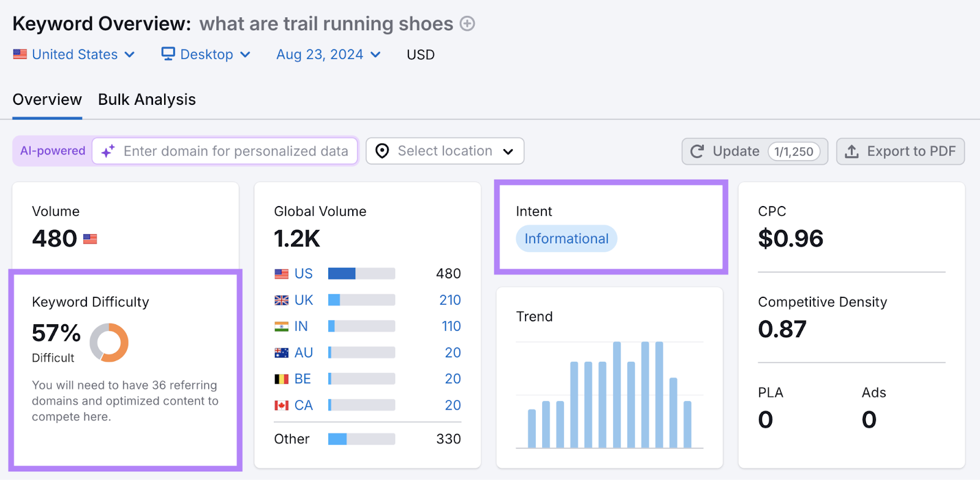Click the Keyword Difficulty donut chart
This screenshot has width=980, height=480.
(x=109, y=343)
